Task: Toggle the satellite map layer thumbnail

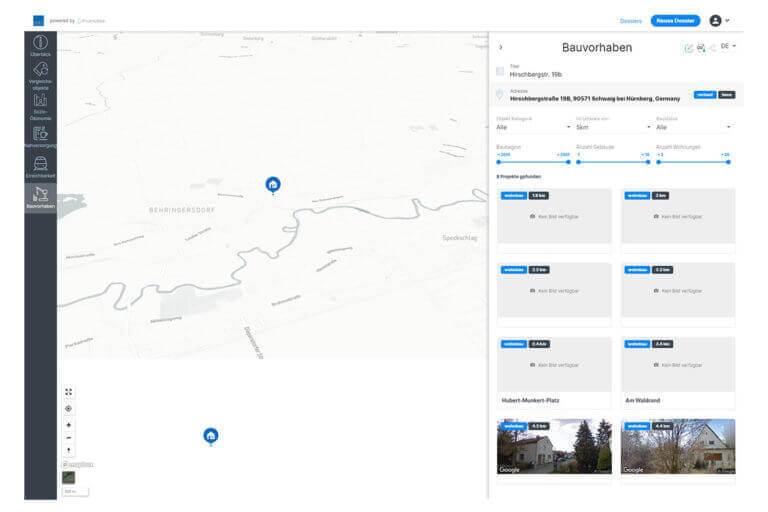Action: (68, 477)
